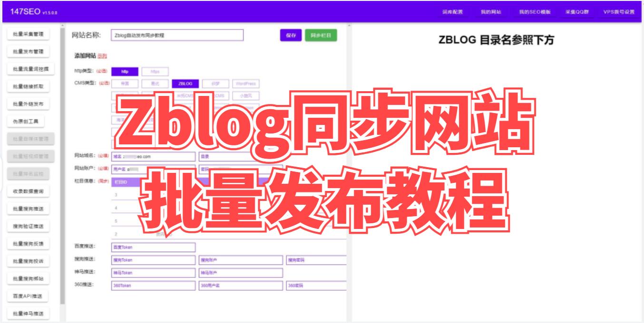Click the 域名 website domain field
The height and width of the screenshot is (323, 644).
(153, 156)
